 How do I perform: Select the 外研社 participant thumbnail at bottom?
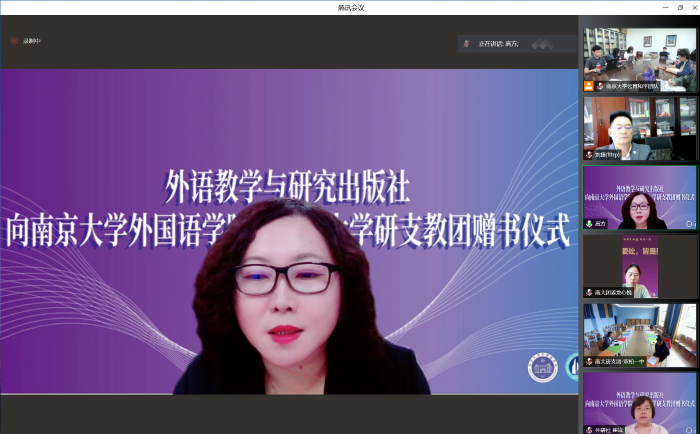pyautogui.click(x=639, y=403)
